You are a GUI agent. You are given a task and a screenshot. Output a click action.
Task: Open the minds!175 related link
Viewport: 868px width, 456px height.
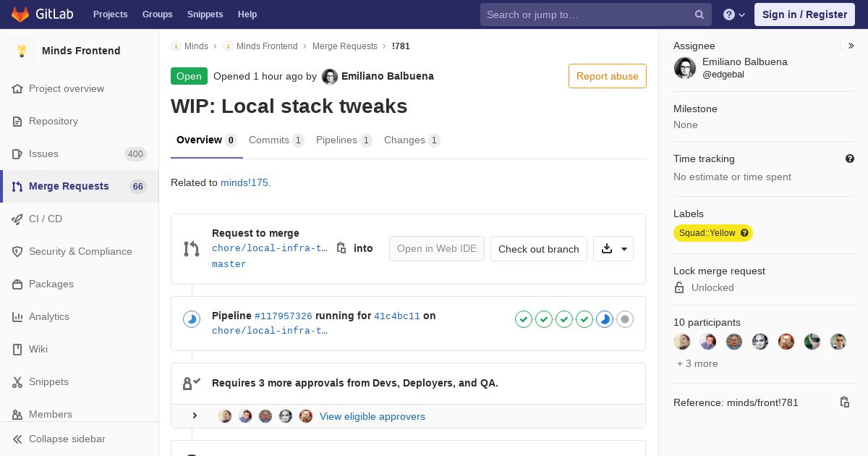244,183
